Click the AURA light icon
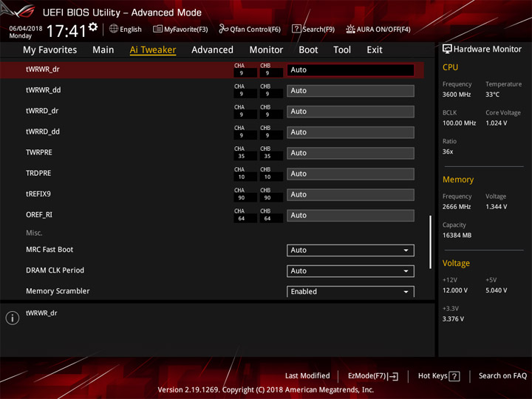532x399 pixels. pyautogui.click(x=350, y=29)
